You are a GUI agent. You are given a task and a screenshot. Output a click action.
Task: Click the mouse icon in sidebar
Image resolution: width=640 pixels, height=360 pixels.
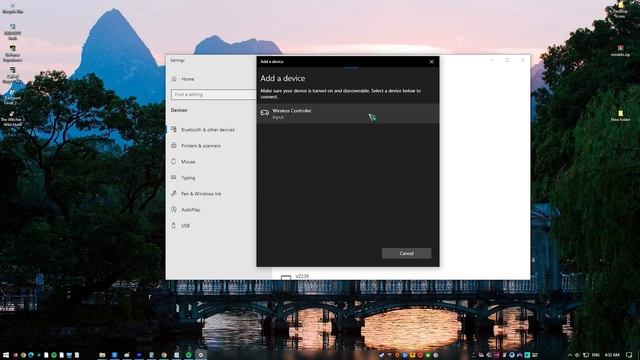pos(174,161)
